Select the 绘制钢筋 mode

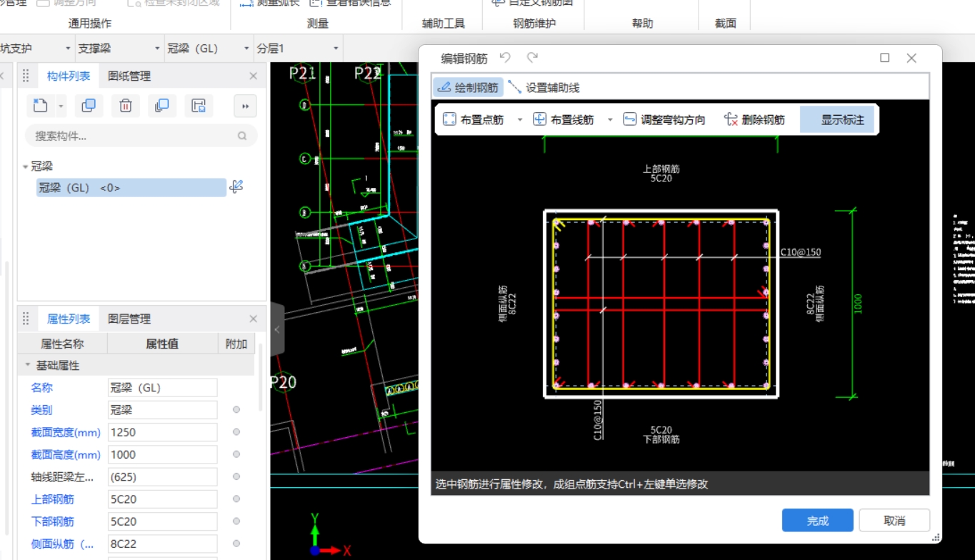coord(468,88)
